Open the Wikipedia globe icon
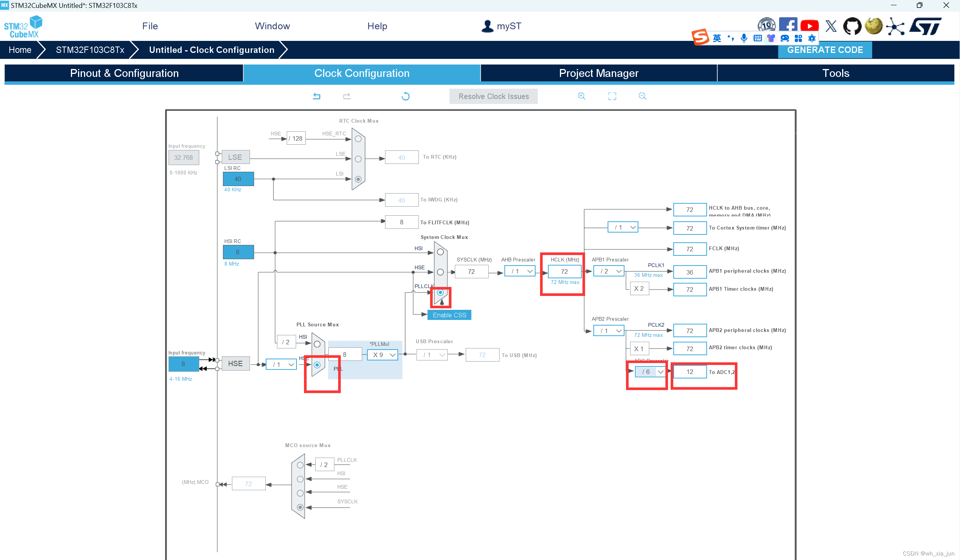Viewport: 960px width, 560px height. point(874,26)
